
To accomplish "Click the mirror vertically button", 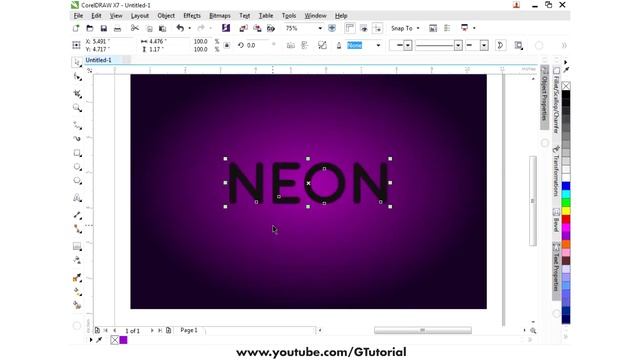I will coord(304,45).
